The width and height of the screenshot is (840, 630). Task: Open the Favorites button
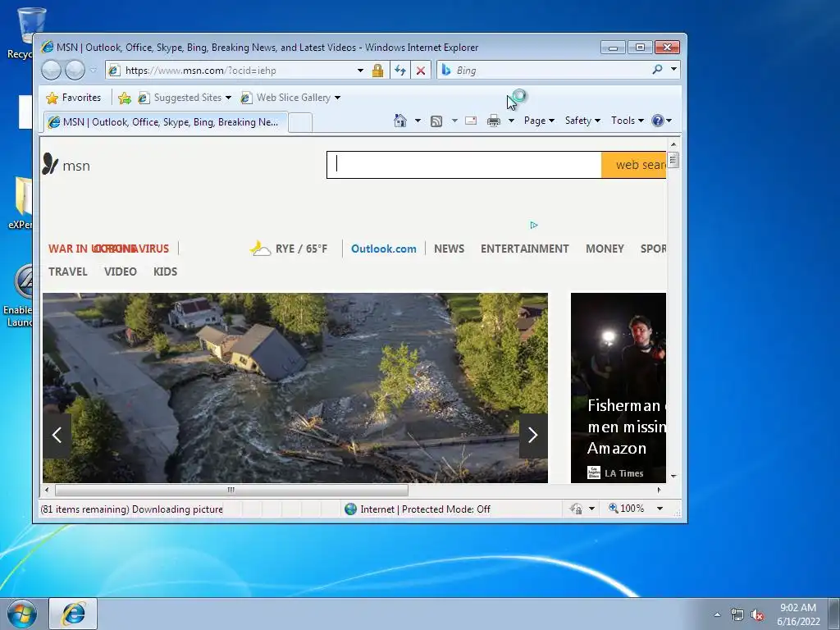click(x=74, y=98)
